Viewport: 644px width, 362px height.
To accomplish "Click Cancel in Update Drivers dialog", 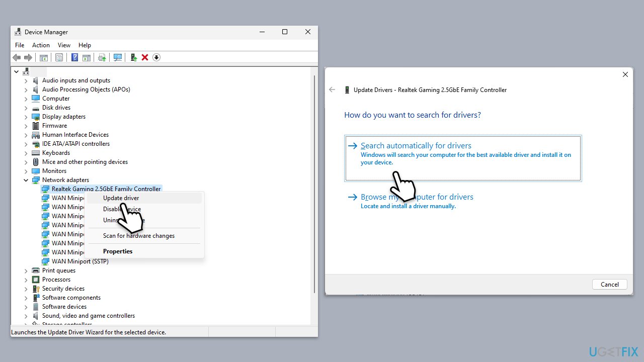I will click(x=610, y=284).
